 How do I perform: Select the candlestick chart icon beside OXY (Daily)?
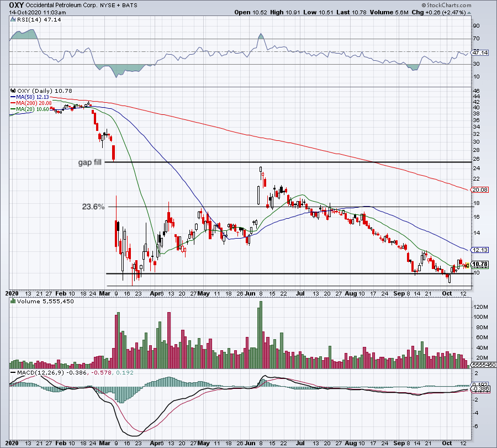click(x=13, y=91)
